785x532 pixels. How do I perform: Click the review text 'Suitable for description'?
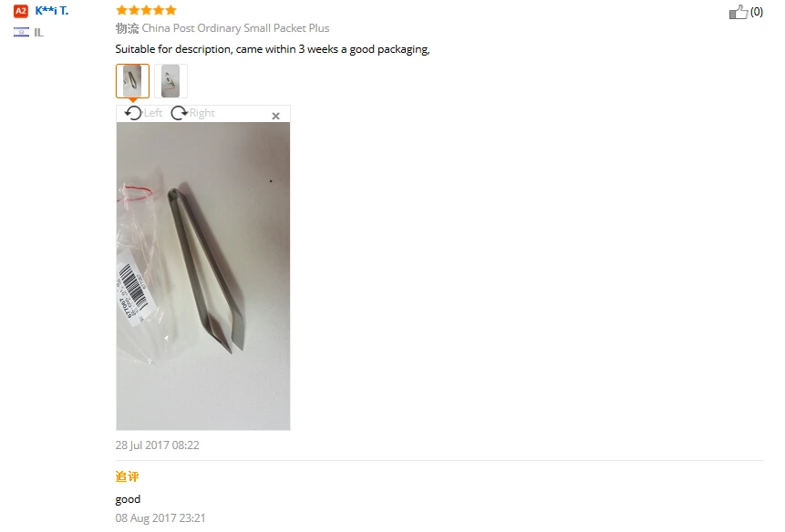173,49
